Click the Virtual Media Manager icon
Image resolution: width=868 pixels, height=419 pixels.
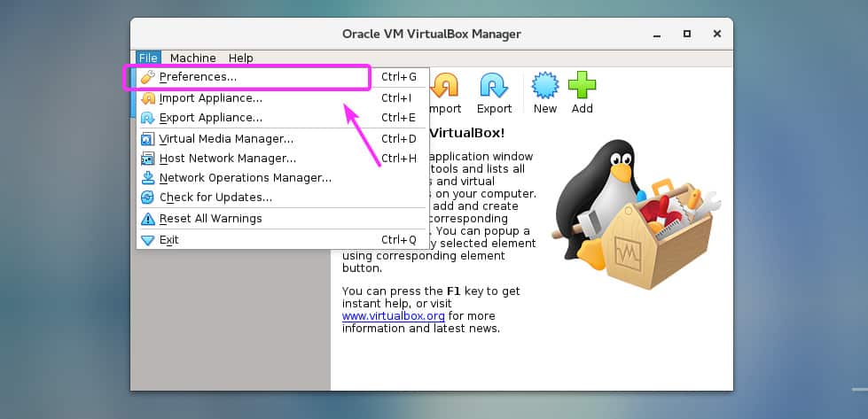point(148,139)
